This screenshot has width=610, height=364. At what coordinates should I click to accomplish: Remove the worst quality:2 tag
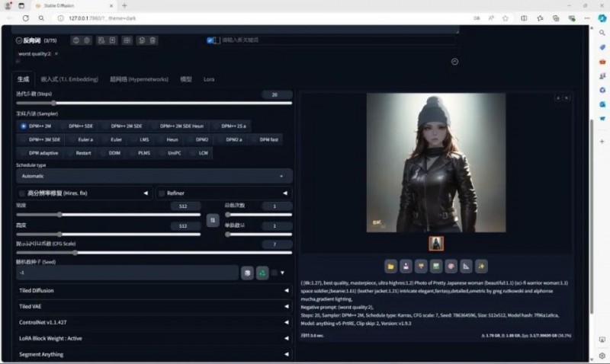[56, 54]
